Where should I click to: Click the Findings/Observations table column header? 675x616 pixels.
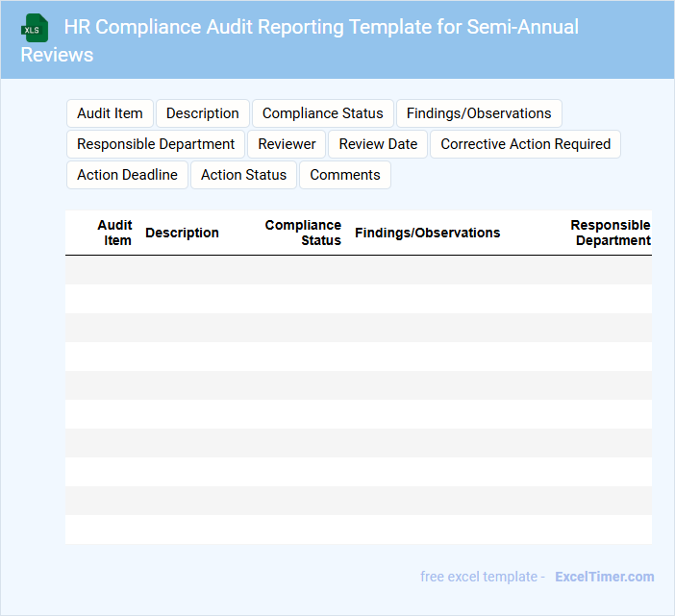point(427,233)
